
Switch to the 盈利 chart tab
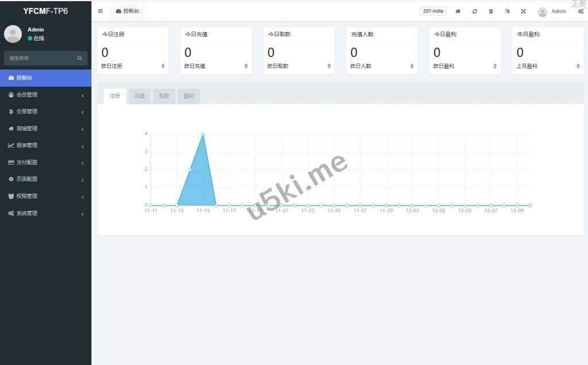pos(189,96)
